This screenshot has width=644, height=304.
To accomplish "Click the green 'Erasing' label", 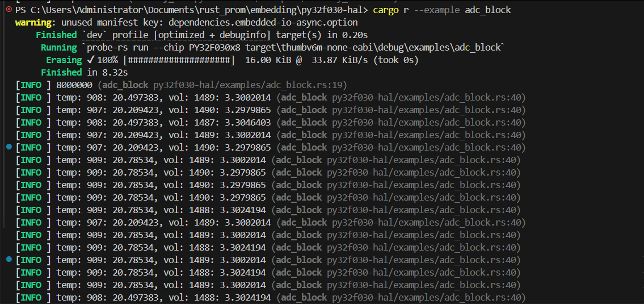I will coord(64,60).
